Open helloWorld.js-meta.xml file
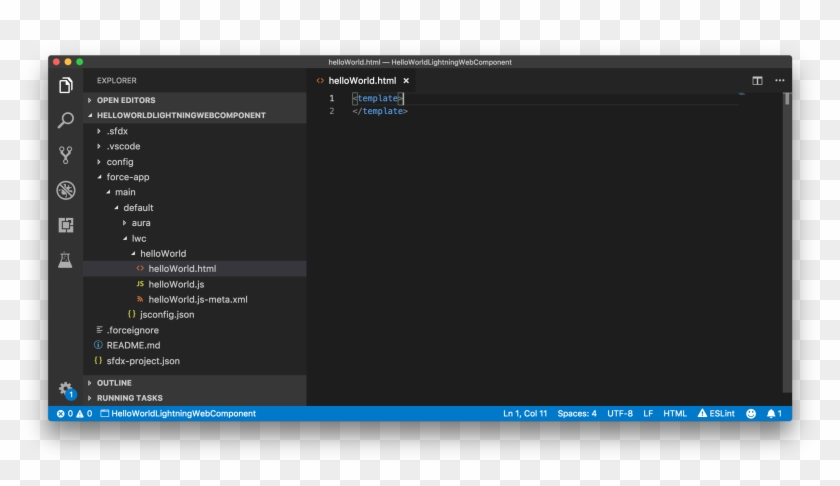 [194, 300]
